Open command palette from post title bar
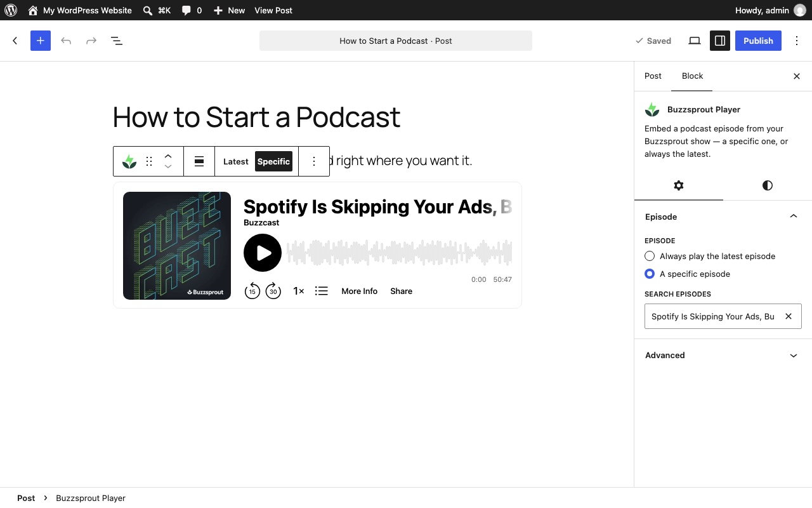The width and height of the screenshot is (812, 508). click(x=396, y=41)
